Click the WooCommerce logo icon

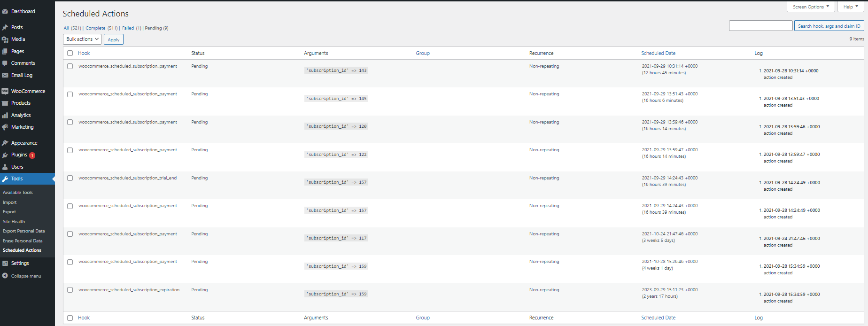click(5, 91)
